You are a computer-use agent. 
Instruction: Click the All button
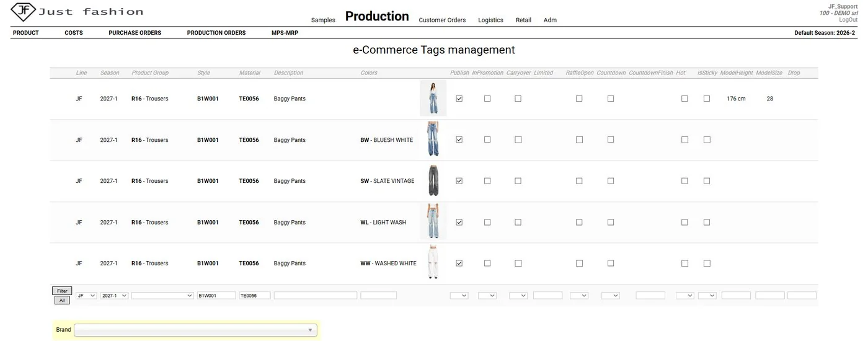(x=62, y=300)
